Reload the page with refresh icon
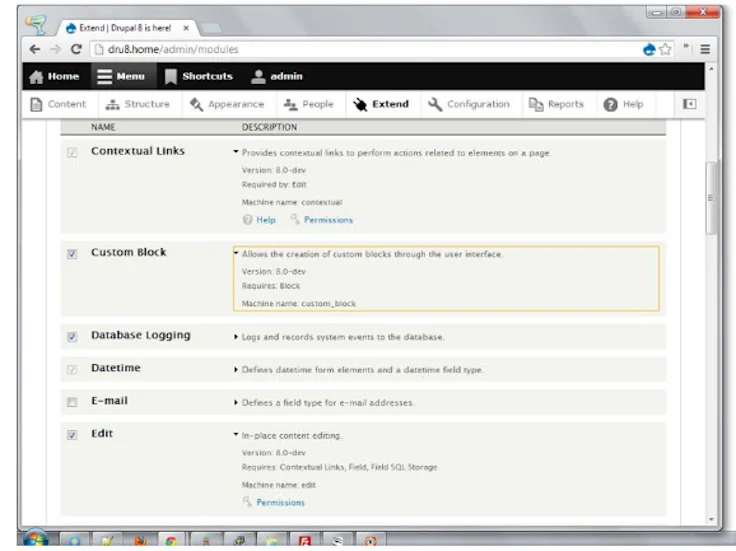 (77, 49)
